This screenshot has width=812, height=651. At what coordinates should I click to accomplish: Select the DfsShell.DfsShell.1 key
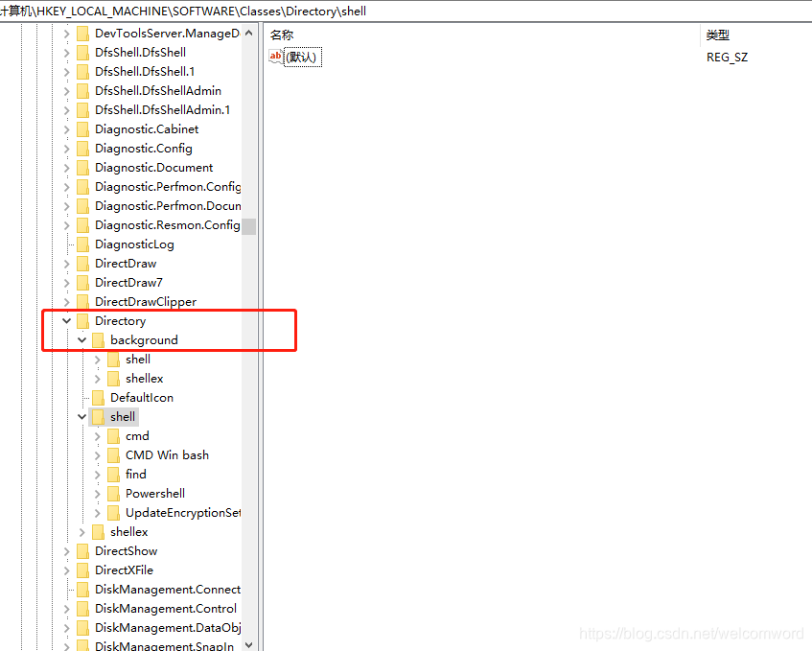pyautogui.click(x=145, y=72)
